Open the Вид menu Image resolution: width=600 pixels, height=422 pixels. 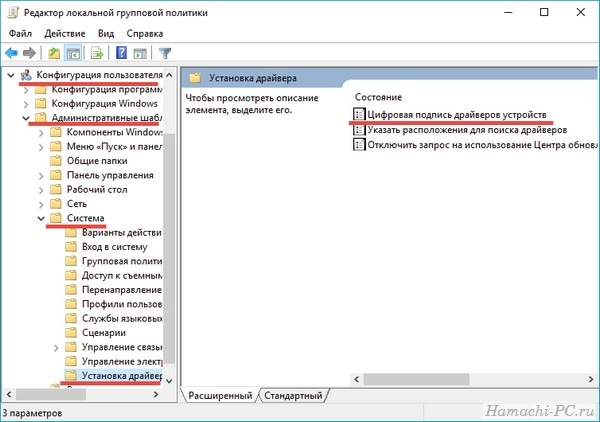[x=106, y=33]
